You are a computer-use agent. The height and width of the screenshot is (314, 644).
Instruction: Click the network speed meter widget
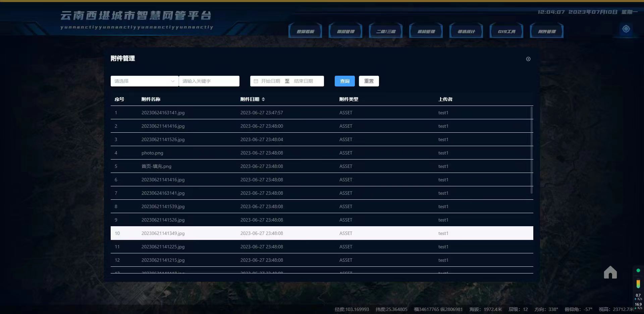coord(638,302)
